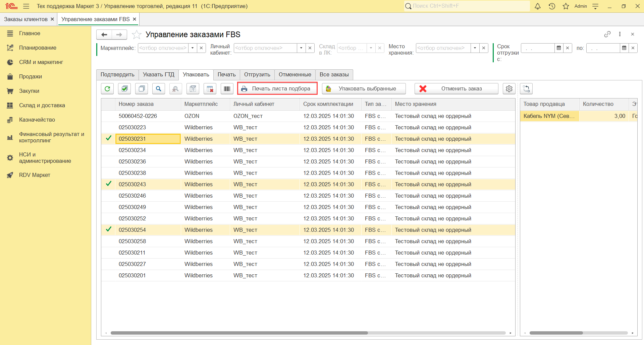
Task: Open RDV Маркет section
Action: pyautogui.click(x=35, y=175)
